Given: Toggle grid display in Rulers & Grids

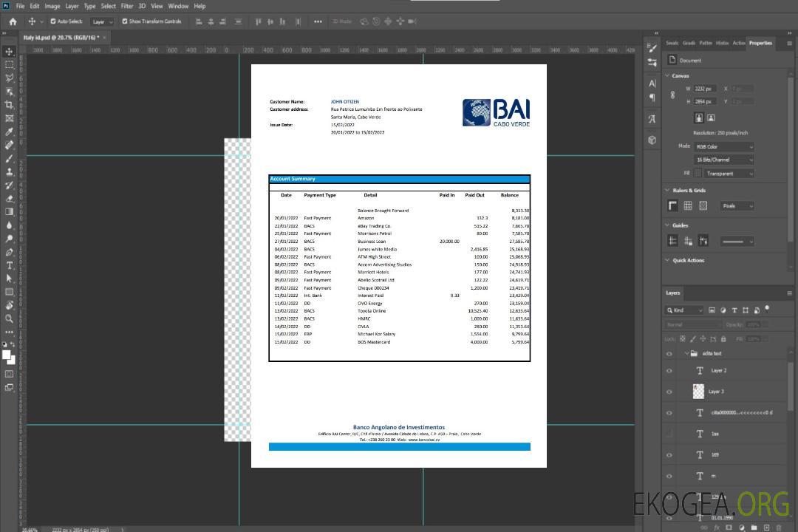Looking at the screenshot, I should [688, 206].
